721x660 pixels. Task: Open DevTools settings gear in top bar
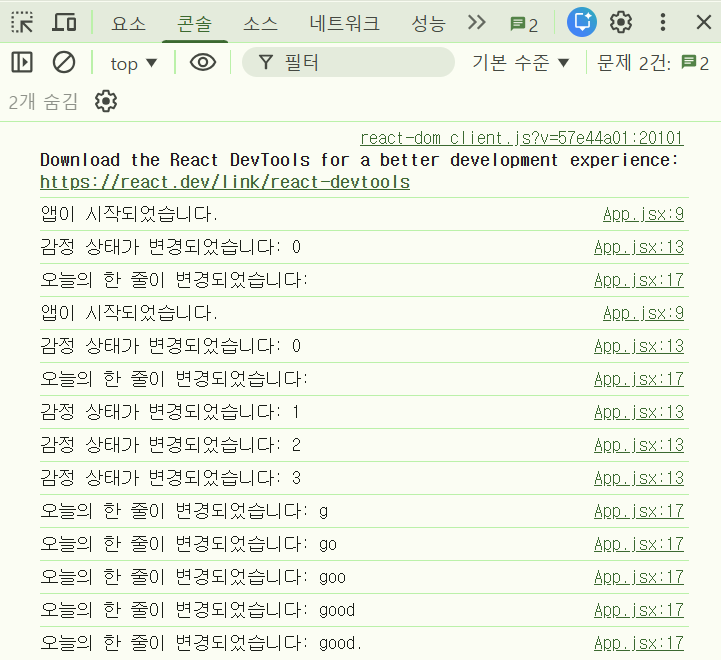click(621, 23)
